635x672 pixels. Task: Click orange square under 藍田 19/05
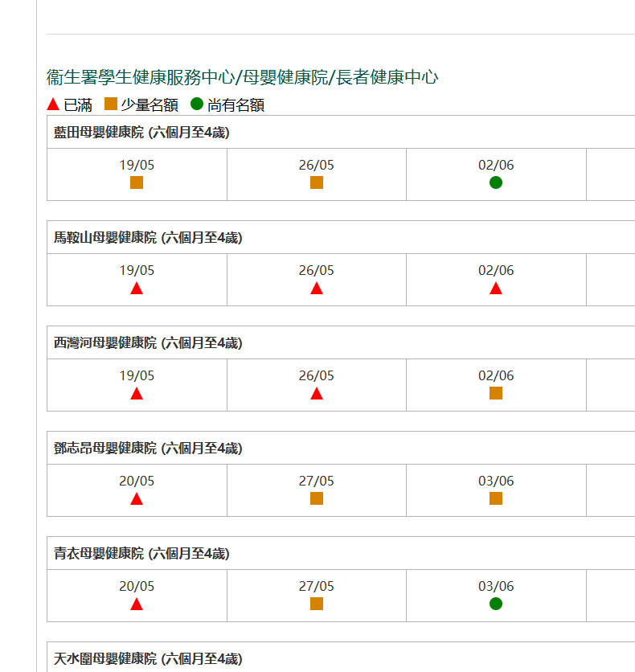pos(137,182)
